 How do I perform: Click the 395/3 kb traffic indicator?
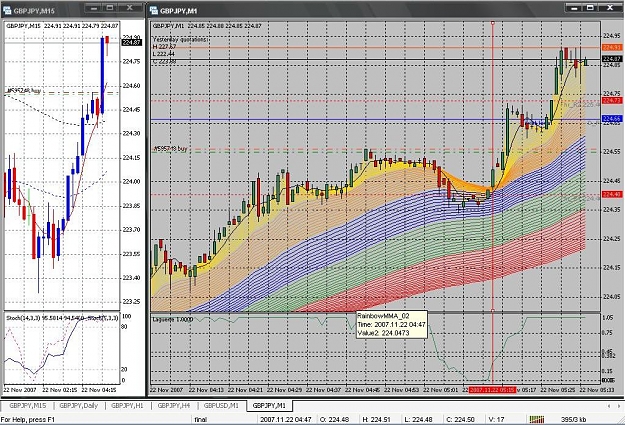[x=573, y=419]
